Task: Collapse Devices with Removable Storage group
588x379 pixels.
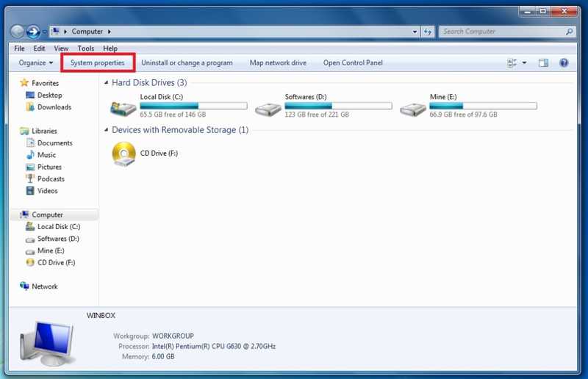Action: pyautogui.click(x=107, y=130)
